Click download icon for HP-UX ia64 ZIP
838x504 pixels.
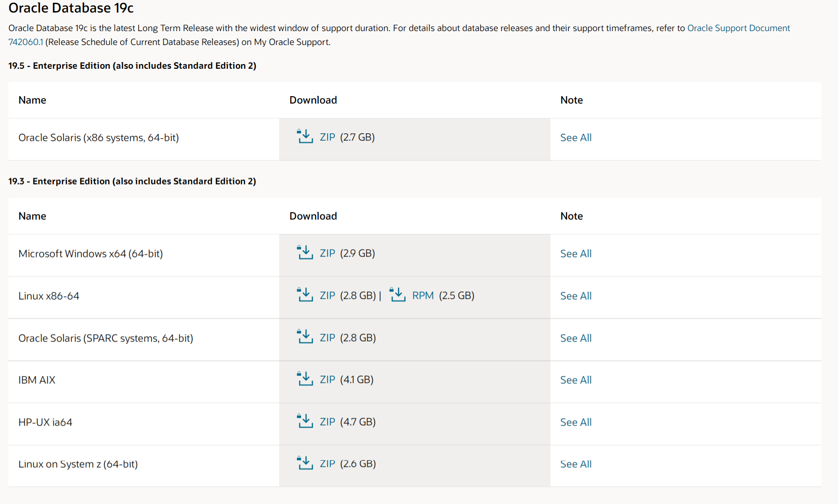click(x=305, y=421)
